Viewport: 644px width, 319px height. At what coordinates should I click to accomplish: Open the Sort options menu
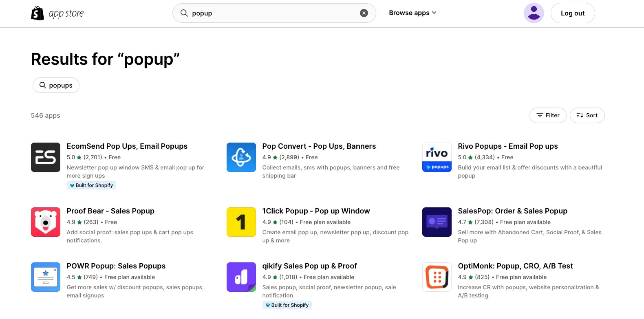click(x=587, y=115)
